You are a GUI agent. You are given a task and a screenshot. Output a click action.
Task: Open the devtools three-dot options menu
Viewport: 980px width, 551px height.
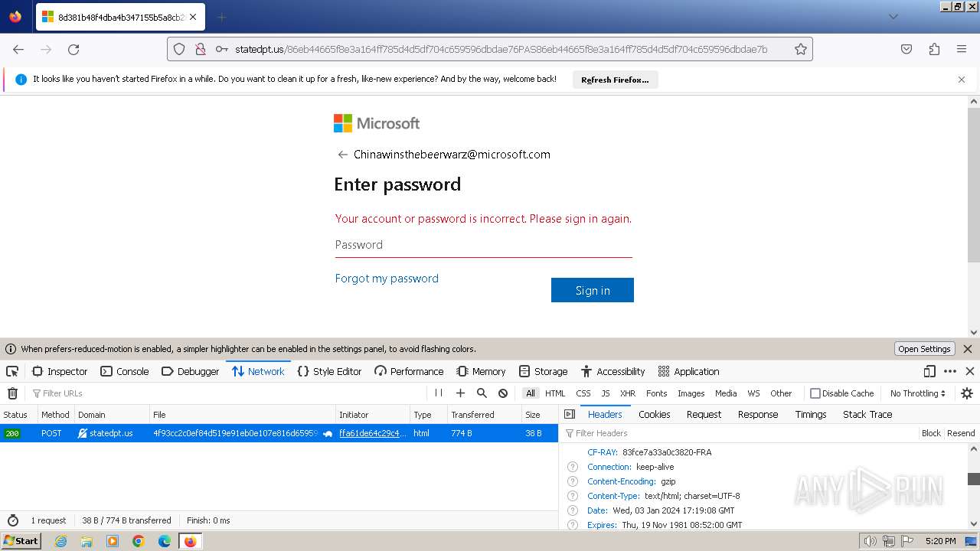coord(950,371)
